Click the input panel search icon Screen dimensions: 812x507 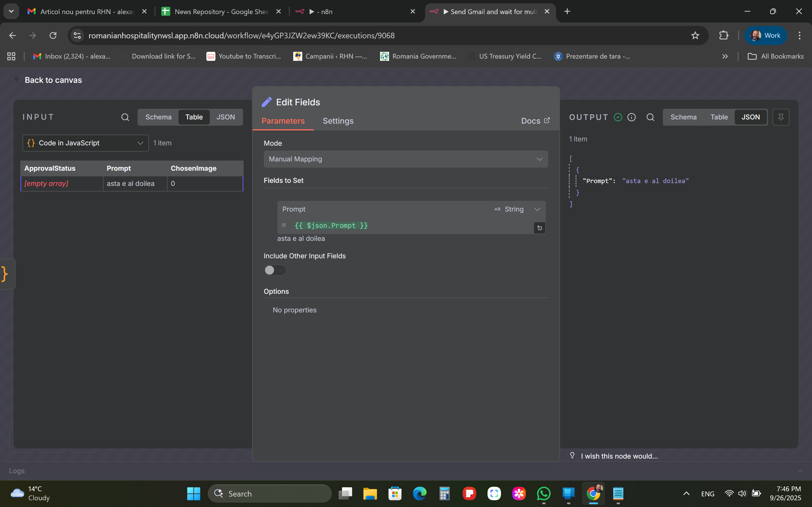click(x=125, y=117)
